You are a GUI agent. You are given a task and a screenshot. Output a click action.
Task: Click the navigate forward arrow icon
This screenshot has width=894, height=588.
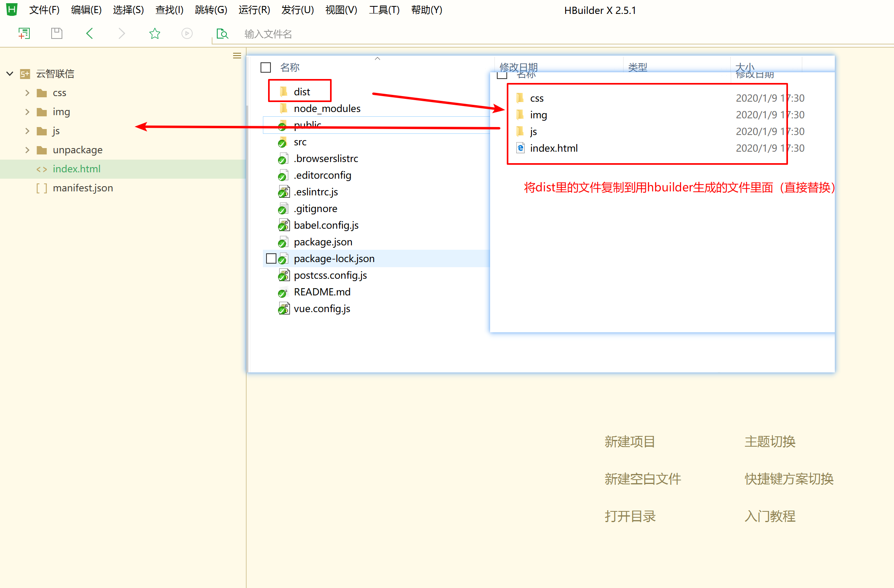click(x=122, y=33)
